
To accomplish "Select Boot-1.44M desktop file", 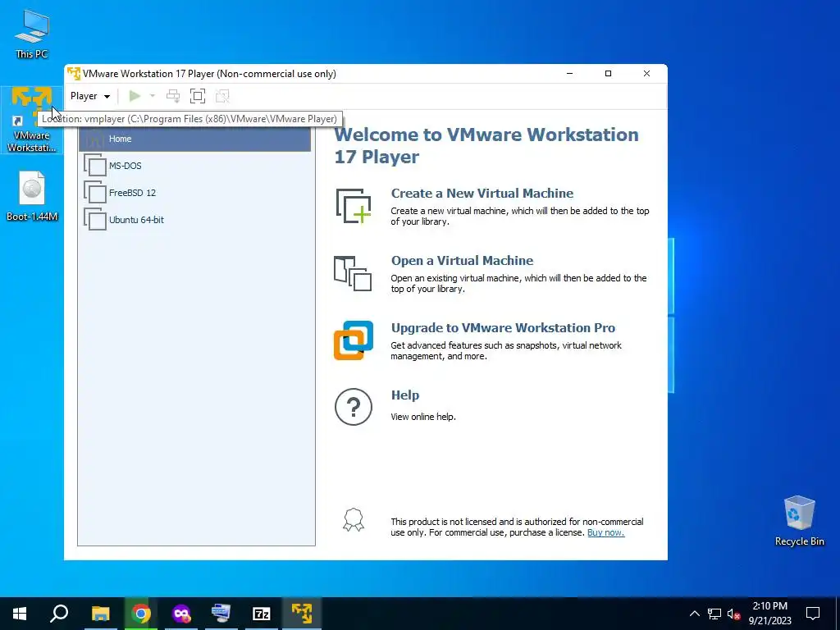I will pos(32,196).
